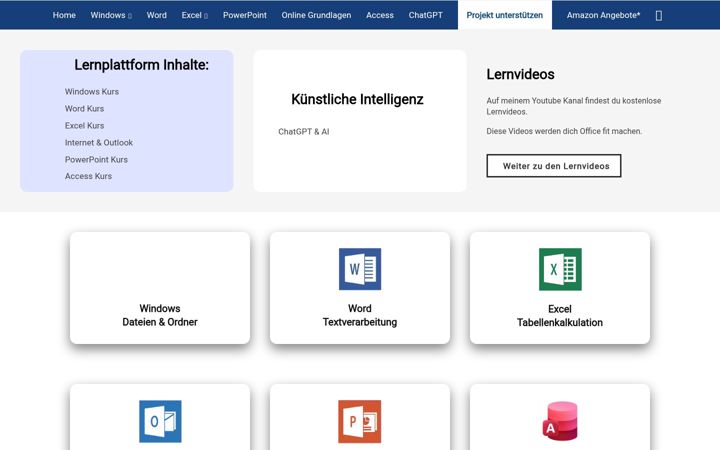The height and width of the screenshot is (450, 720).
Task: Open ChatGPT in the navigation bar
Action: point(426,15)
